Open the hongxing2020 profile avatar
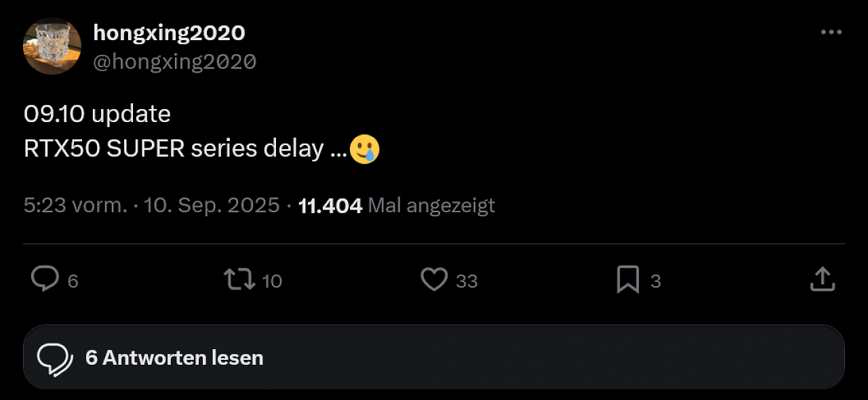The height and width of the screenshot is (400, 868). [x=52, y=45]
